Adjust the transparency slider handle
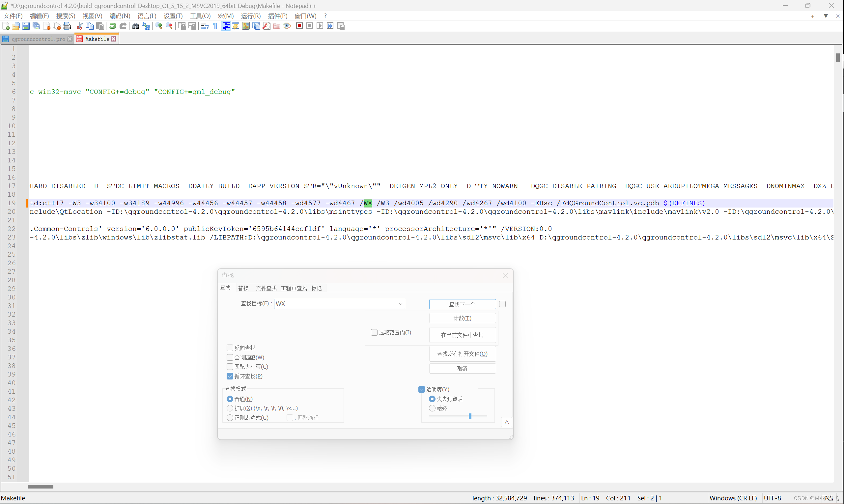 pyautogui.click(x=470, y=416)
